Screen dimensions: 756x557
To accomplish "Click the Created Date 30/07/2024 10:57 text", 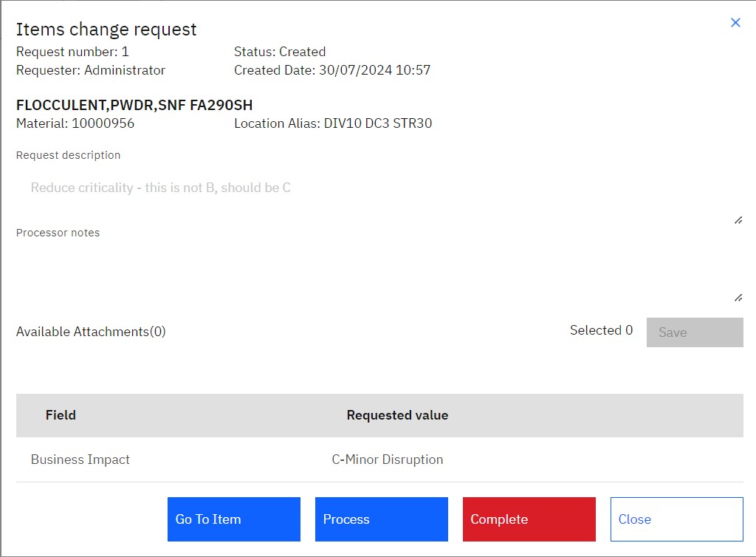I will coord(332,70).
